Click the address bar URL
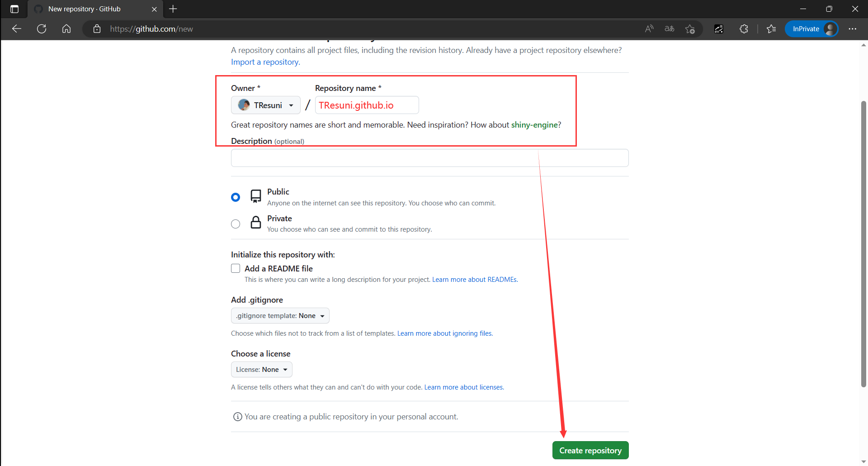This screenshot has height=466, width=868. point(151,29)
